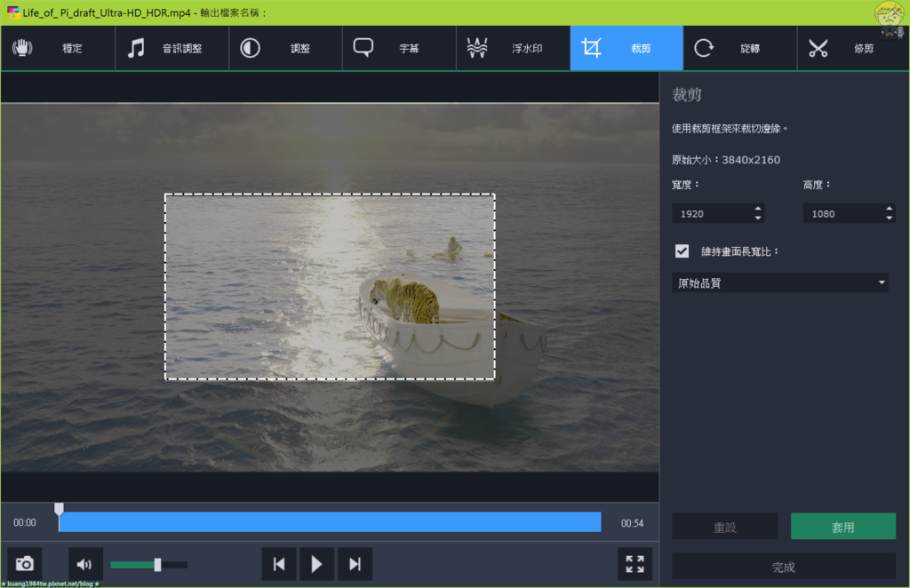Decrease the width value with down arrow

(x=758, y=219)
